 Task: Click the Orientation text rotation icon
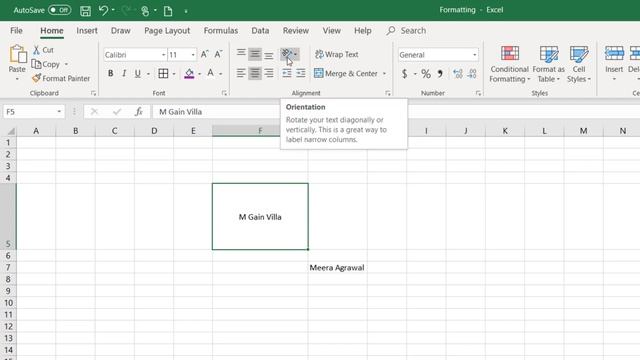coord(287,54)
